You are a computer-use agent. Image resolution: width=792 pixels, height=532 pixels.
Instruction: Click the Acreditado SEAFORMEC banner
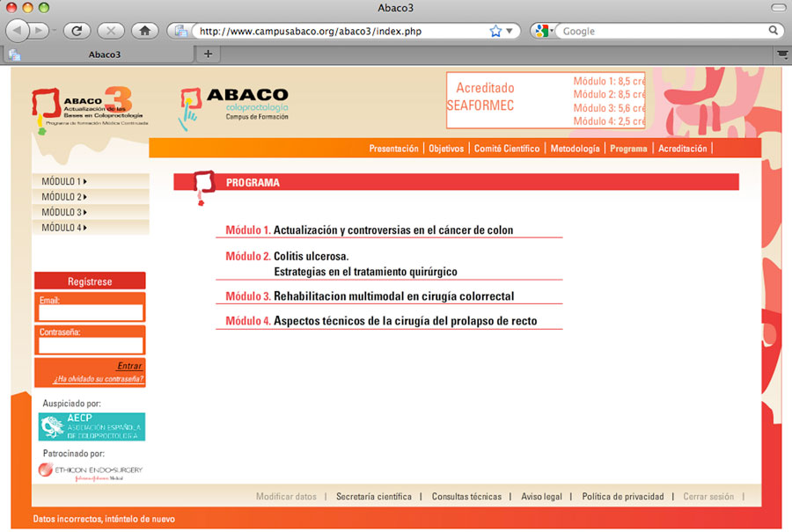[x=546, y=100]
